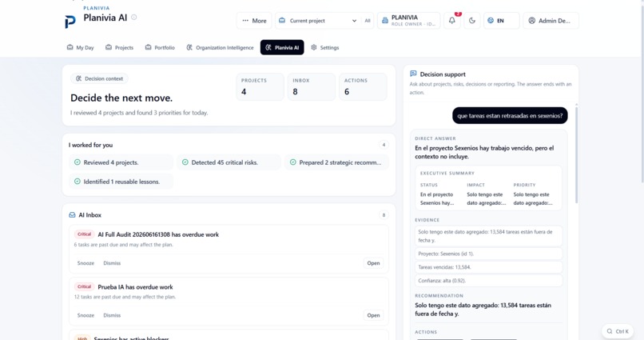
Task: Click the Reviewed 4 projects item
Action: pyautogui.click(x=121, y=162)
